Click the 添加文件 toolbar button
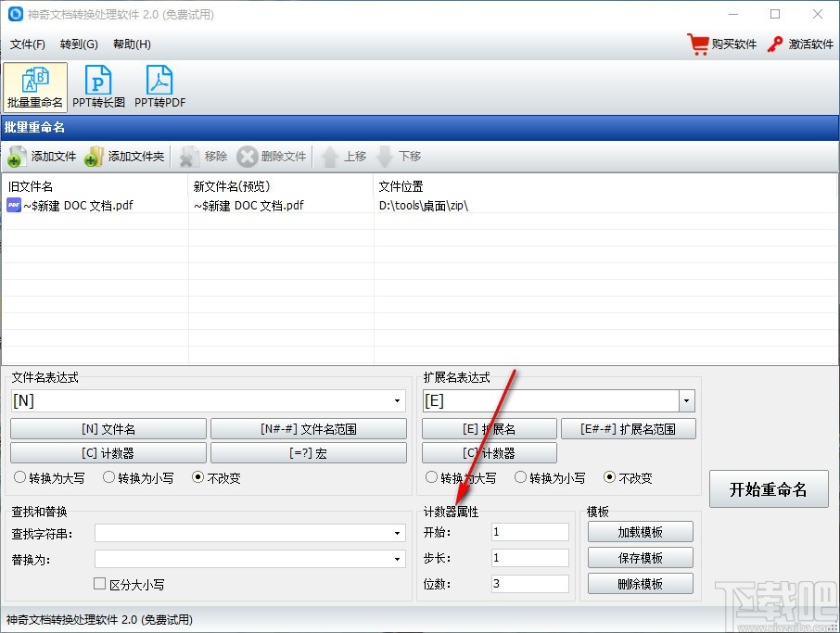The height and width of the screenshot is (633, 840). pyautogui.click(x=43, y=157)
